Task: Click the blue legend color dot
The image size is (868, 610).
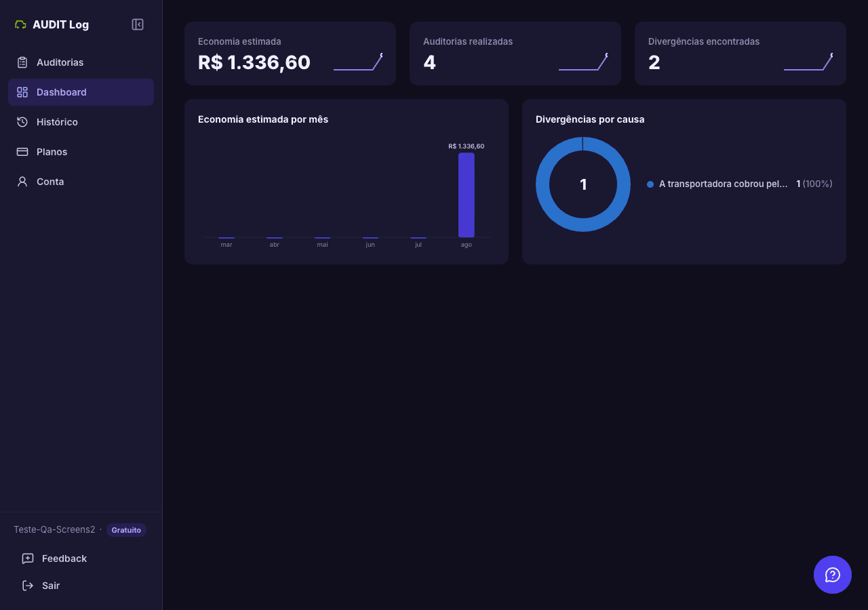Action: tap(650, 184)
